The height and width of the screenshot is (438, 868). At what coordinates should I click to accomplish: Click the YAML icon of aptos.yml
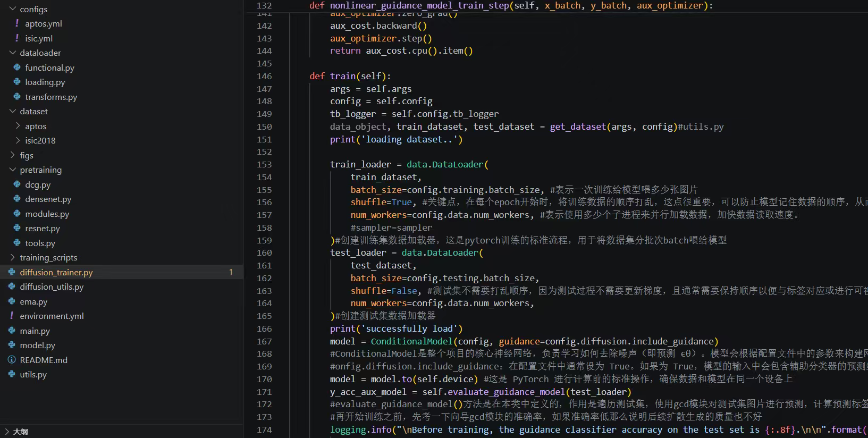(x=17, y=23)
